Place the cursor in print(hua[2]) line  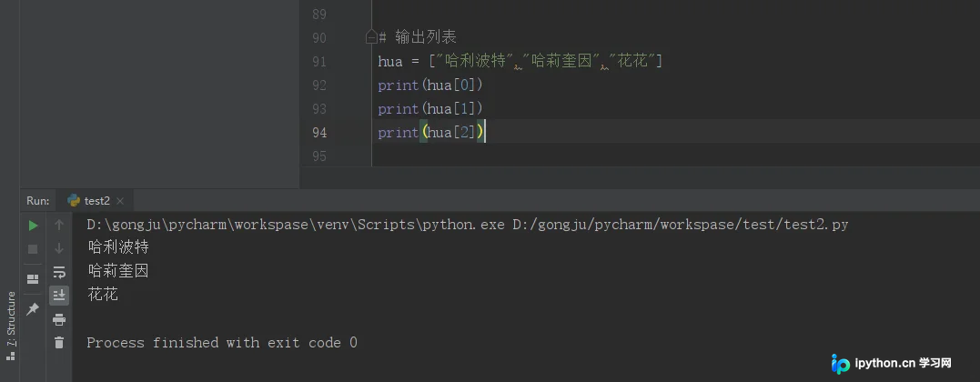[x=430, y=132]
